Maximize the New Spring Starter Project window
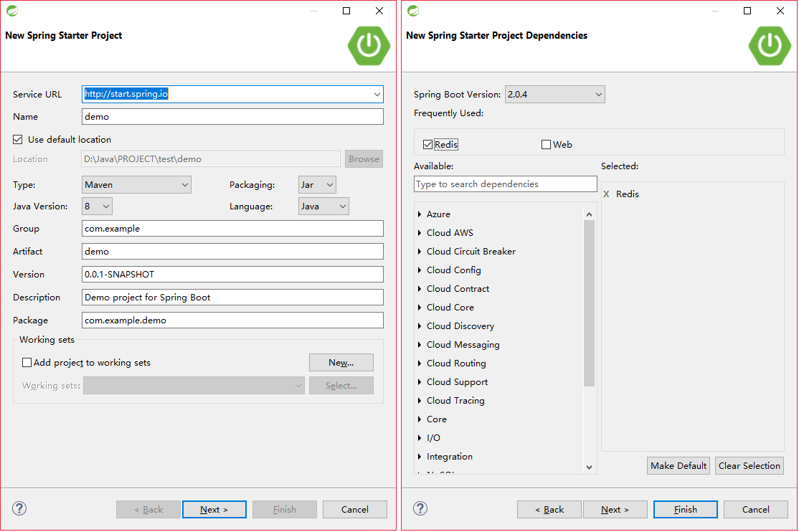Screen dimensions: 799x532 [x=346, y=11]
